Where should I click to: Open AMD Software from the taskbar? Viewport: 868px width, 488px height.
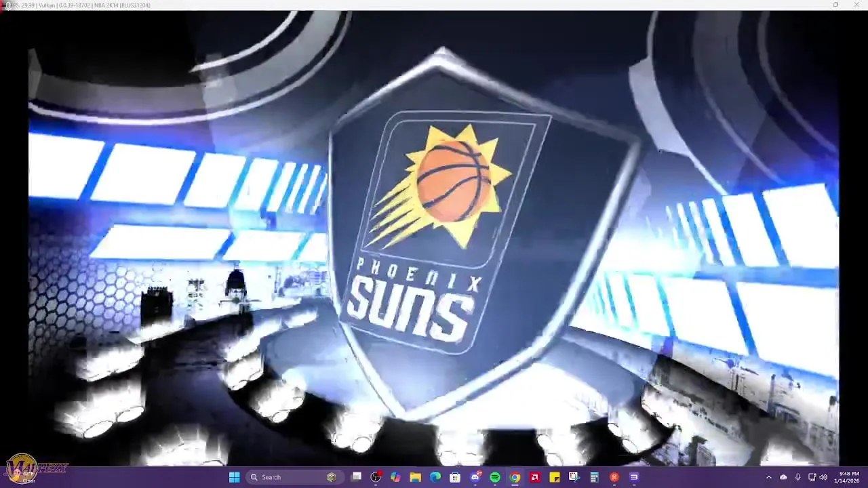[535, 477]
